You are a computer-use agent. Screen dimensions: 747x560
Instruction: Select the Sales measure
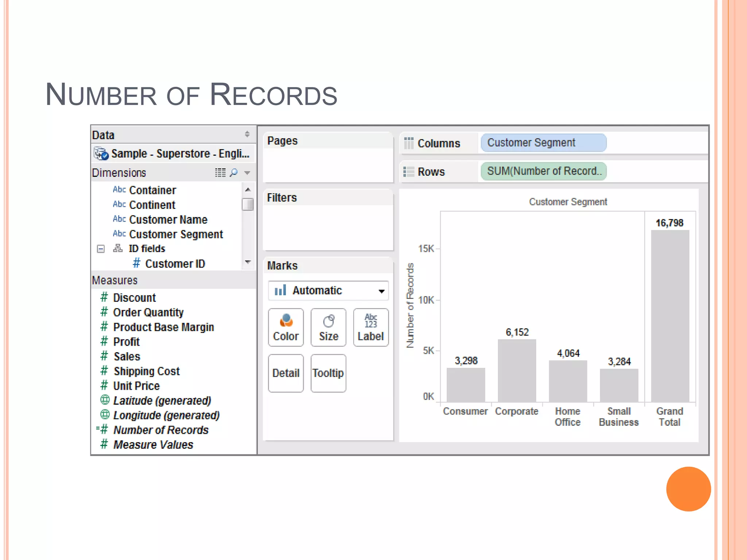click(127, 356)
